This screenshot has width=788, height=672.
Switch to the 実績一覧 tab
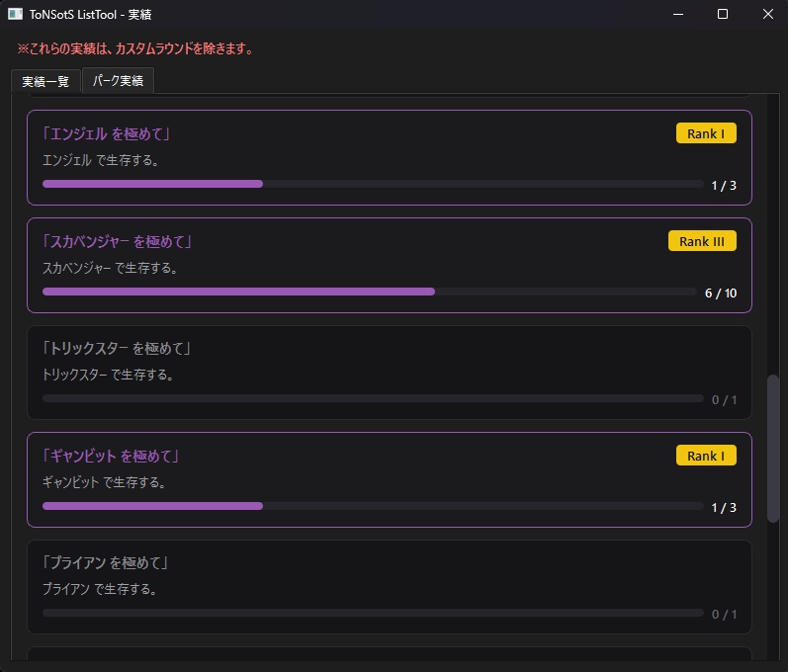[x=45, y=81]
